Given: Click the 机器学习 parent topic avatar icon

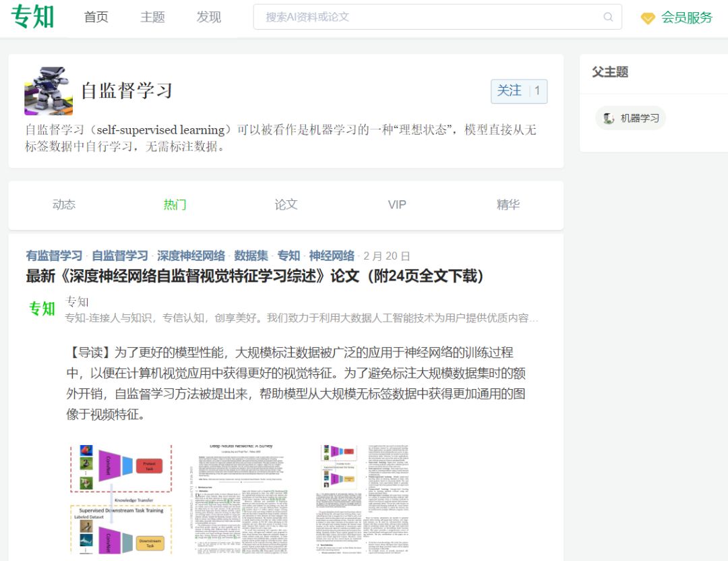Looking at the screenshot, I should tap(608, 118).
